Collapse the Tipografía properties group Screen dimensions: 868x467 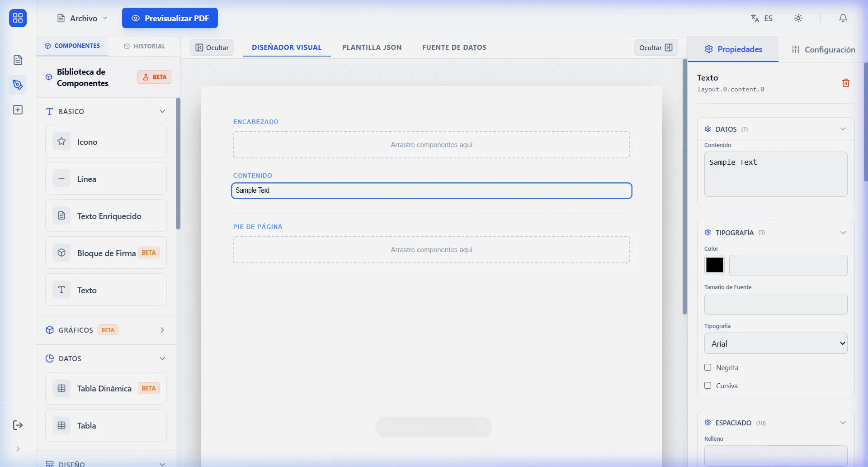point(843,233)
